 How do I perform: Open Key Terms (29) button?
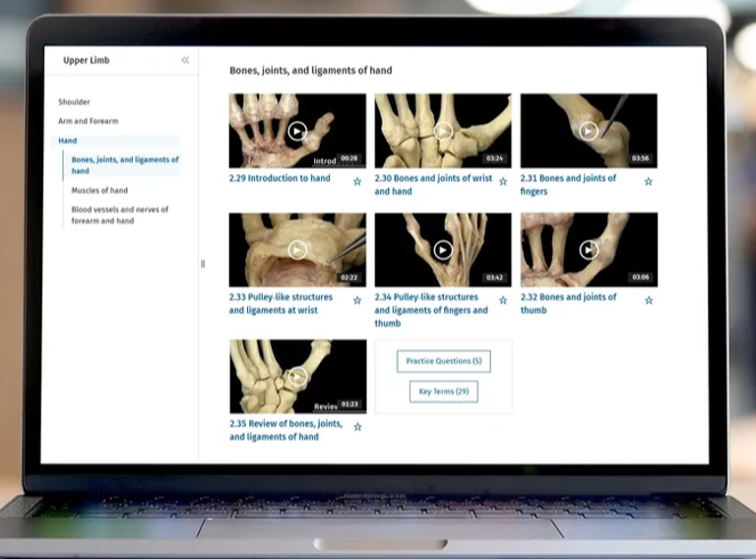tap(443, 392)
